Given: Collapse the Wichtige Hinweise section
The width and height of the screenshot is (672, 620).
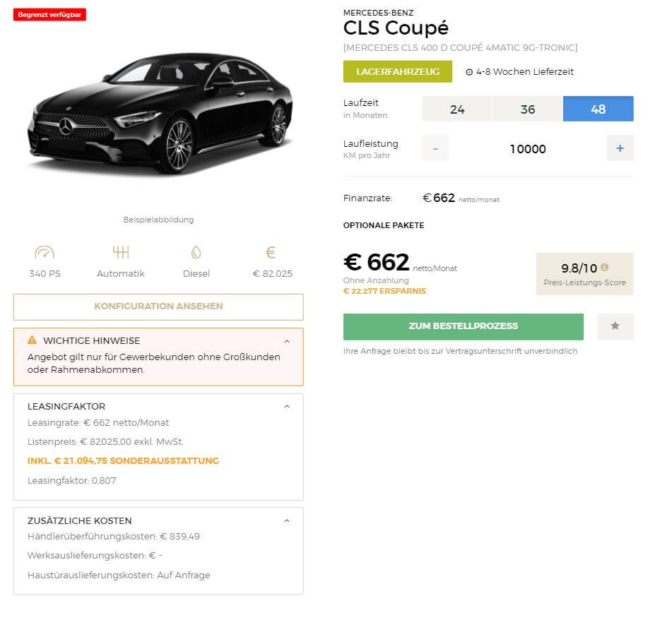Looking at the screenshot, I should pyautogui.click(x=287, y=341).
